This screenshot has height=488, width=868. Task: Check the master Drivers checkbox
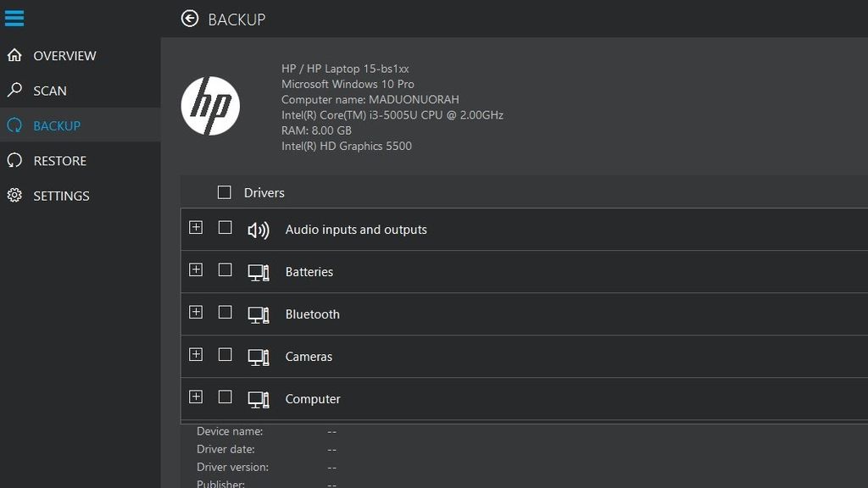[224, 192]
